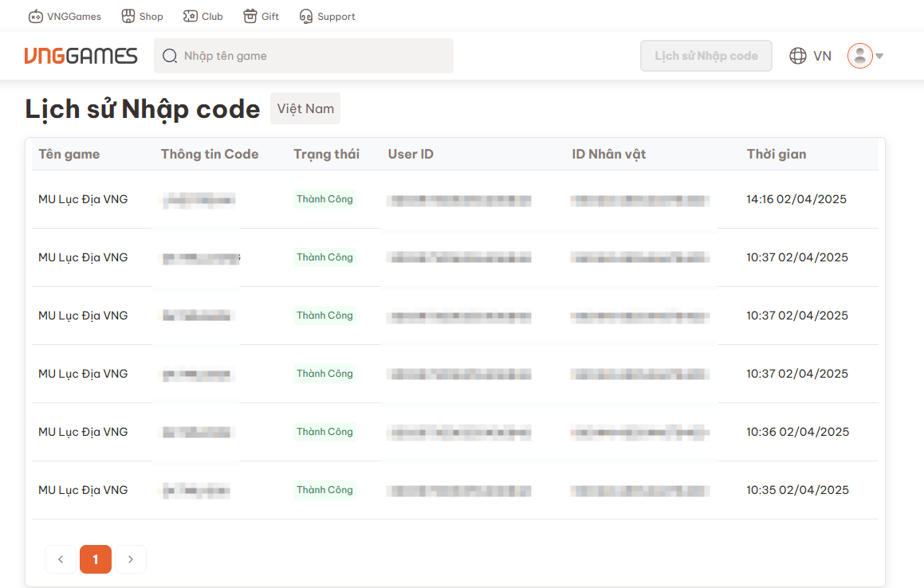Viewport: 924px width, 588px height.
Task: Click the Trạng thái column header
Action: tap(326, 154)
